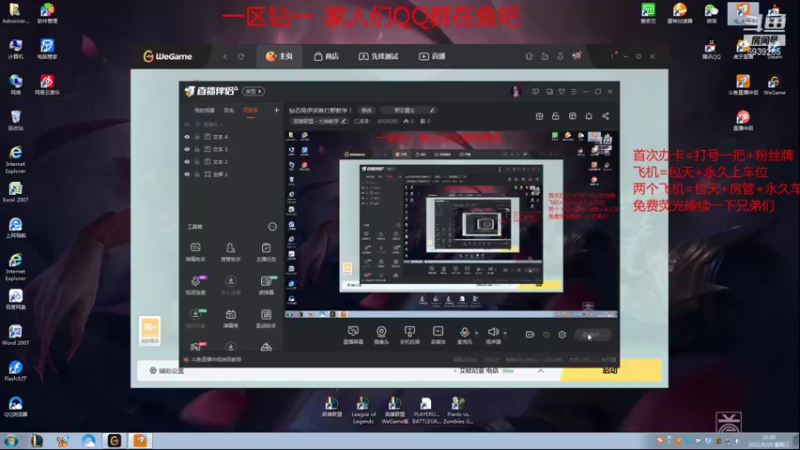Collapse the toolbox panel with minus icon
Viewport: 800px width, 450px height.
tap(272, 227)
